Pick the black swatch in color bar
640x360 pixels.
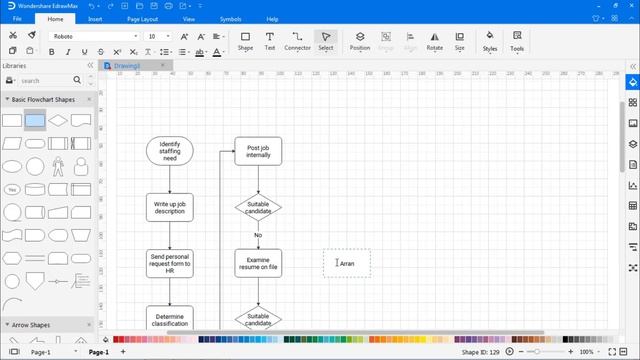pyautogui.click(x=565, y=340)
